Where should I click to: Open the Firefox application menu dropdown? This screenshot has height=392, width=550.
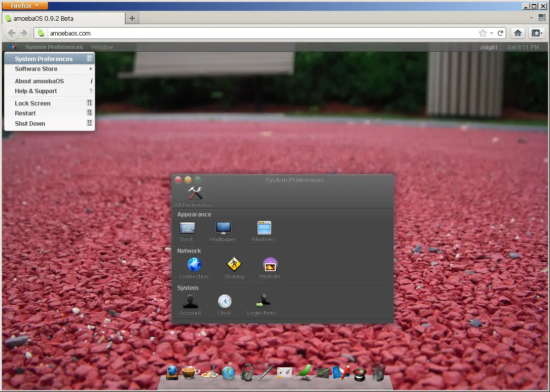point(25,6)
